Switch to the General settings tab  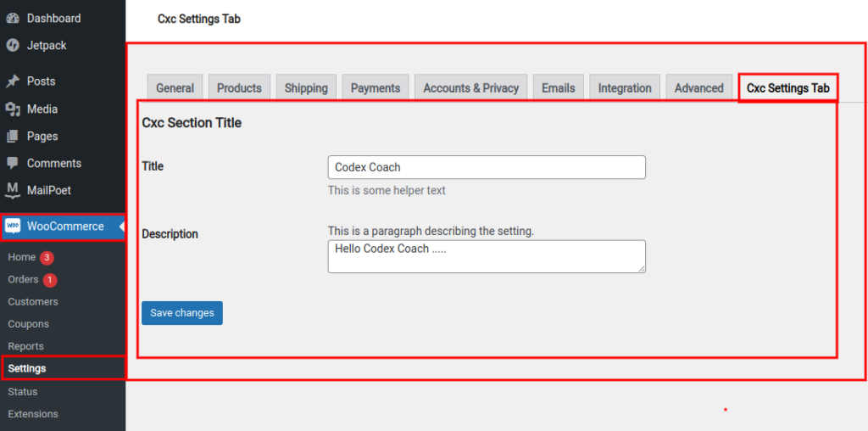tap(175, 88)
